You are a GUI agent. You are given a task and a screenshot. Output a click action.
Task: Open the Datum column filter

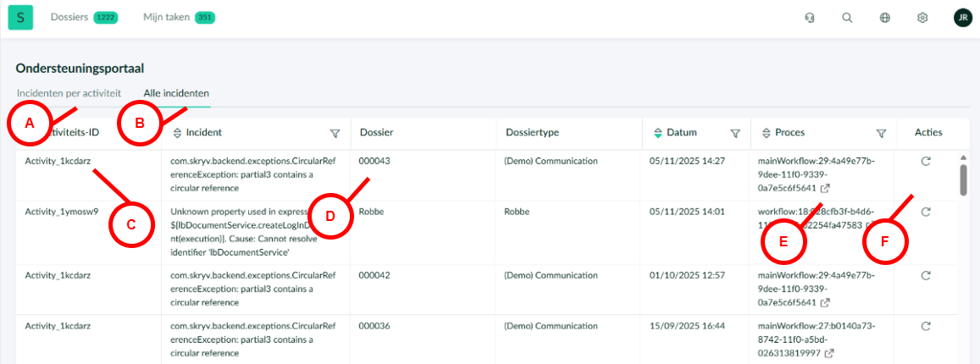pos(734,133)
